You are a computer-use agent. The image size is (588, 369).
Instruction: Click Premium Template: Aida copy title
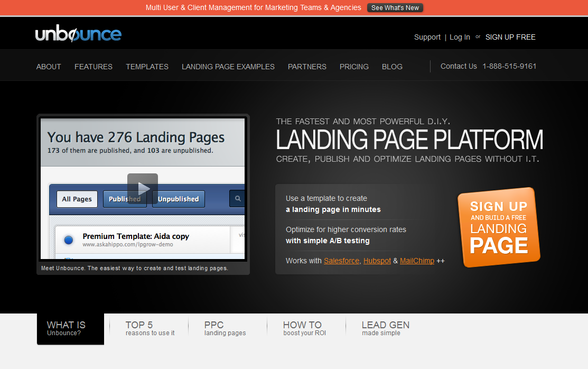pos(136,236)
